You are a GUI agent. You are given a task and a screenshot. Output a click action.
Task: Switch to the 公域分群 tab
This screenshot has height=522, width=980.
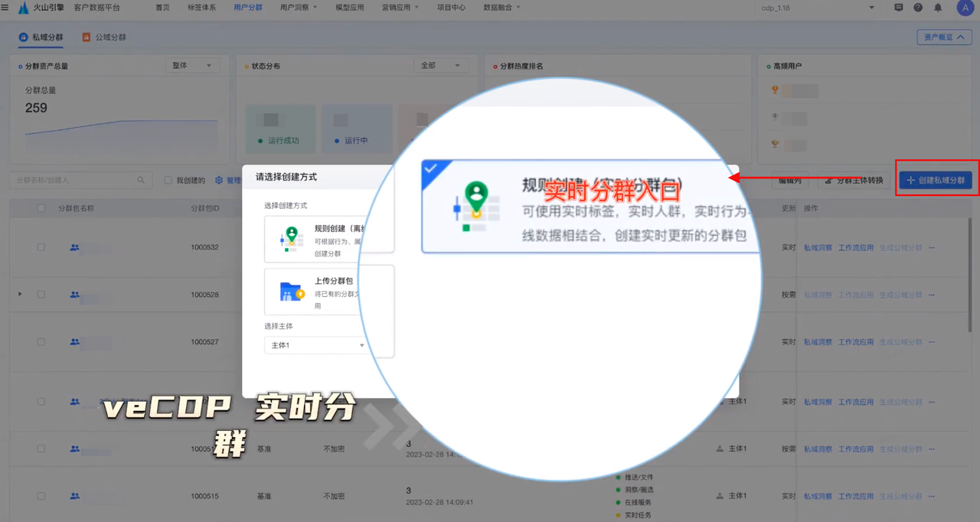tap(104, 37)
